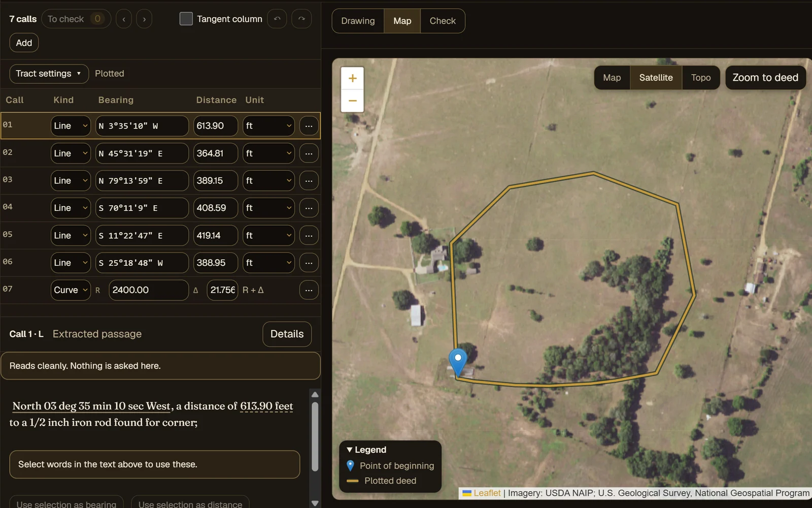Switch basemap to Map view
812x508 pixels.
coord(612,78)
